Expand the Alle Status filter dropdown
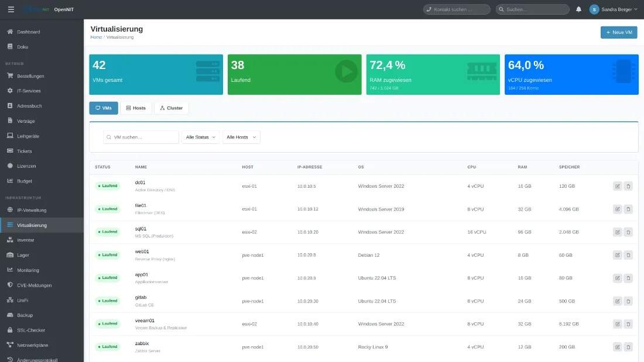 click(200, 137)
